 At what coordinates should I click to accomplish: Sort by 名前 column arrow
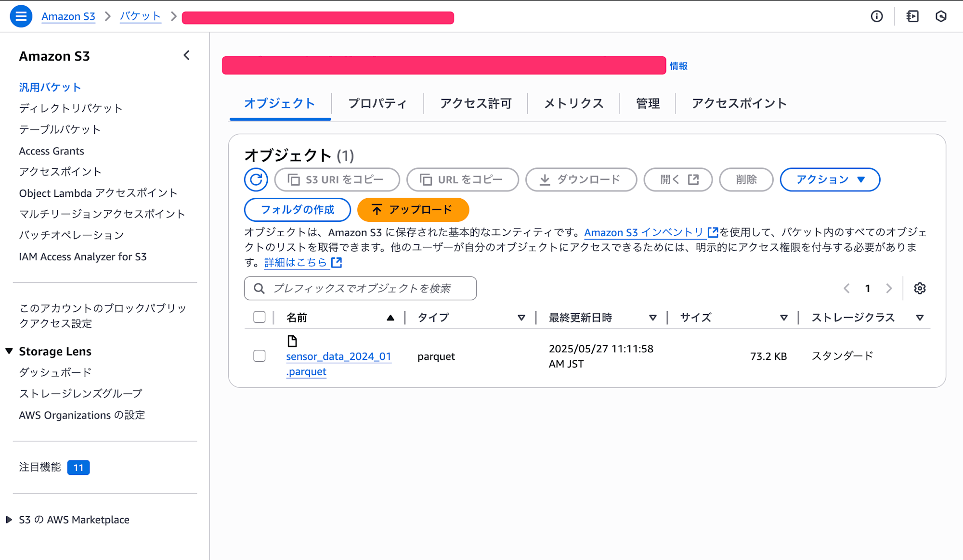point(390,318)
